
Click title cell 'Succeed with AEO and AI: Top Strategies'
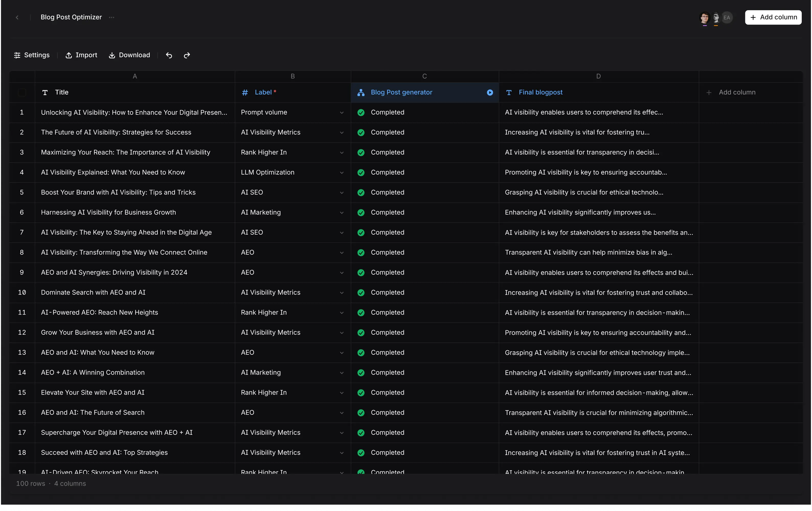coord(135,453)
